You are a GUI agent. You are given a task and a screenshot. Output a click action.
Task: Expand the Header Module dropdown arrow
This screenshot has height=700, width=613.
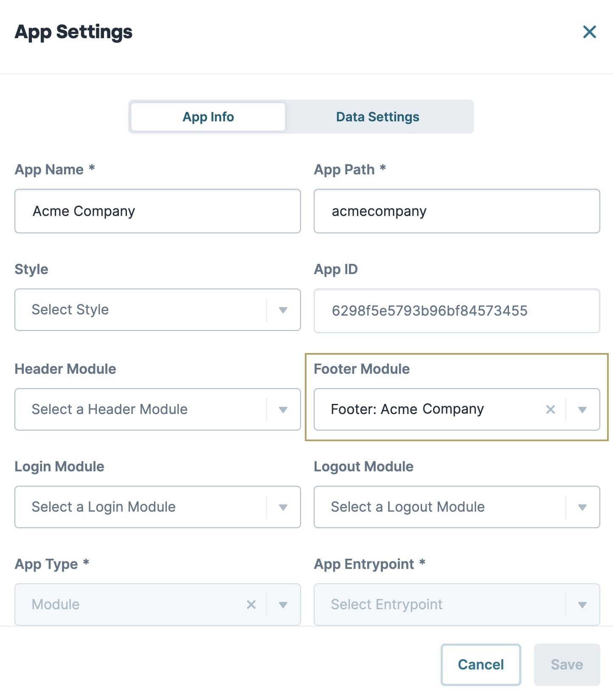coord(283,410)
